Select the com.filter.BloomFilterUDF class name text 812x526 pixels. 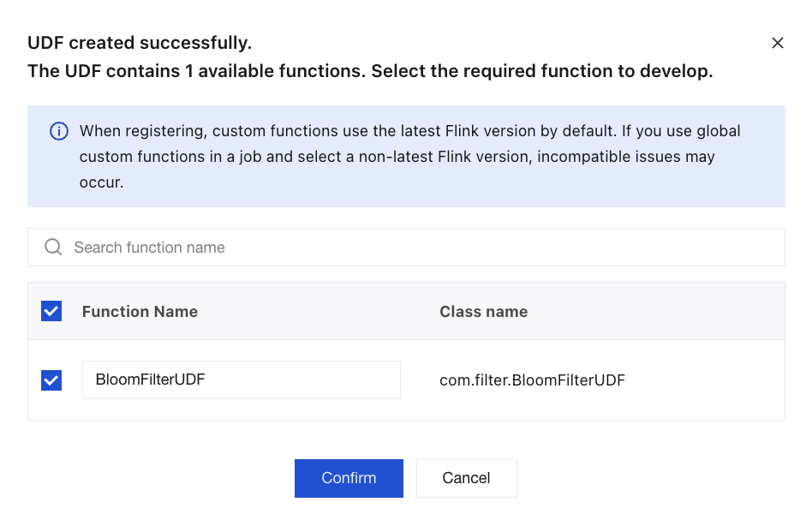(533, 380)
